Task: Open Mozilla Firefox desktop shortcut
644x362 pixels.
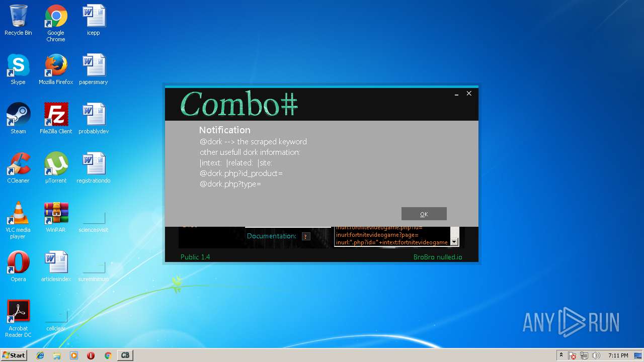Action: click(x=56, y=69)
